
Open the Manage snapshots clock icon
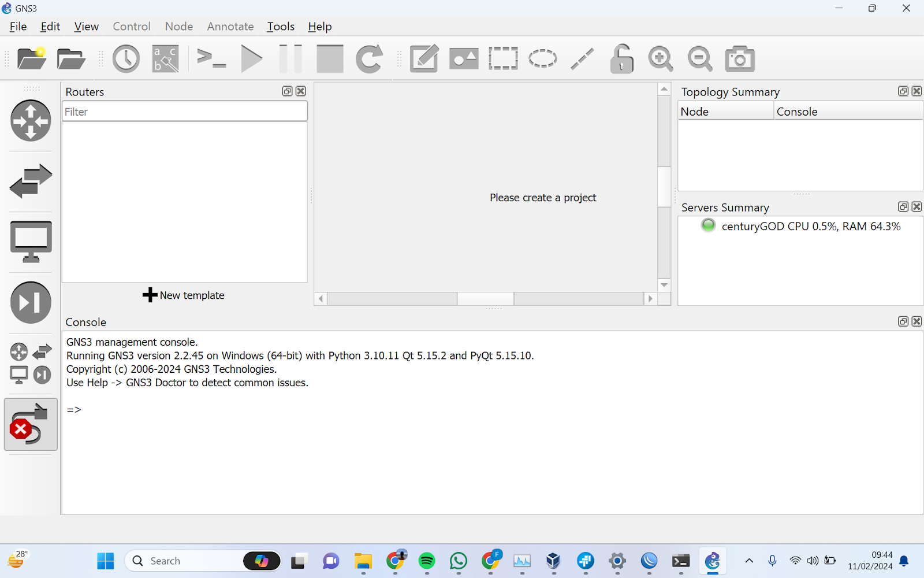pos(126,58)
